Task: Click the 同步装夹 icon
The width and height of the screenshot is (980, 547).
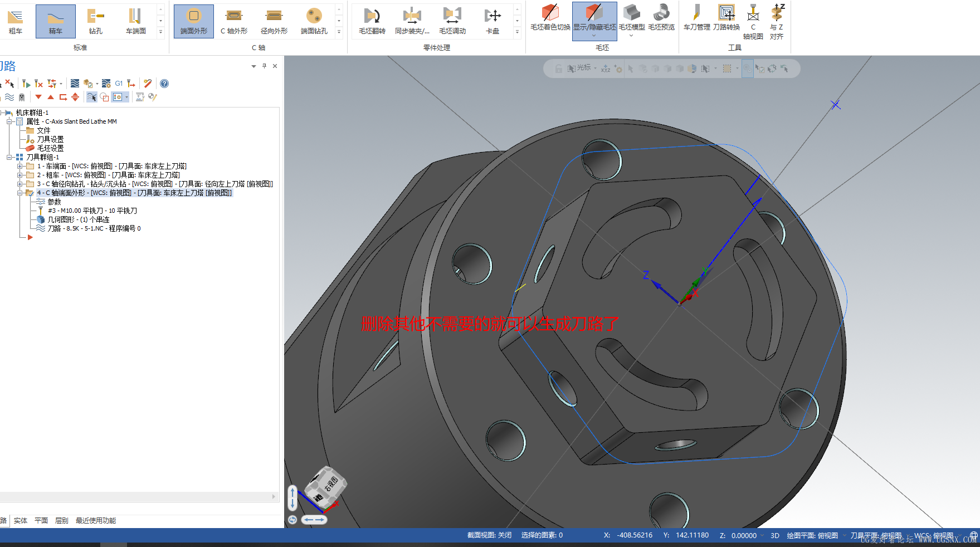Action: tap(412, 21)
